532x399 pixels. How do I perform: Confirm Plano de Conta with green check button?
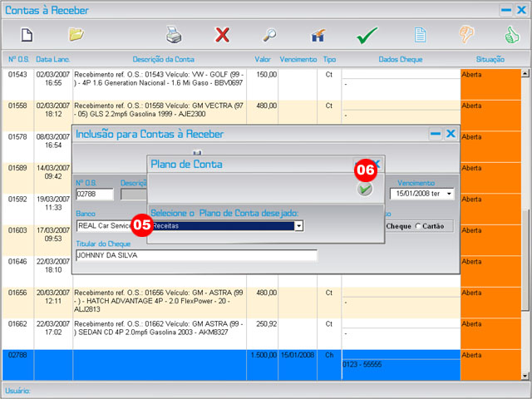click(365, 190)
